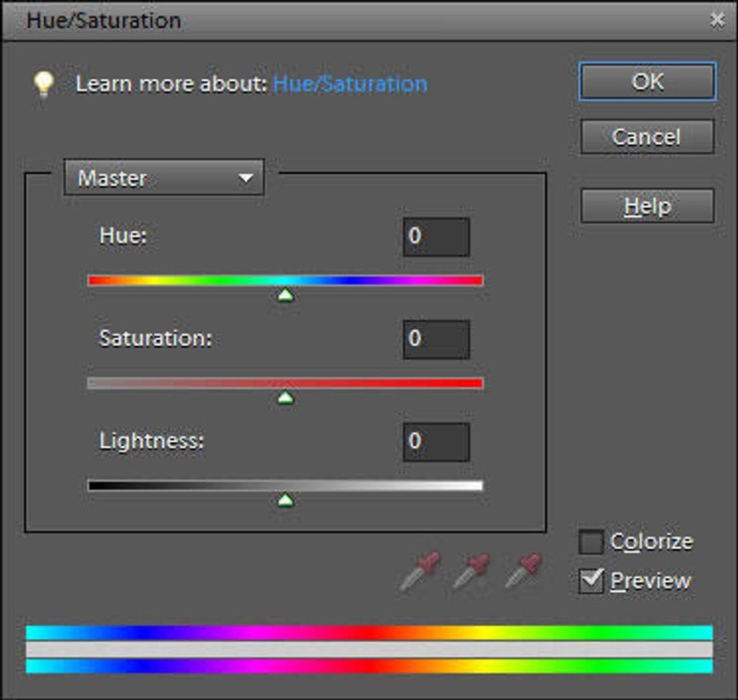The width and height of the screenshot is (738, 700).
Task: Click the Saturation value input field
Action: coord(437,339)
